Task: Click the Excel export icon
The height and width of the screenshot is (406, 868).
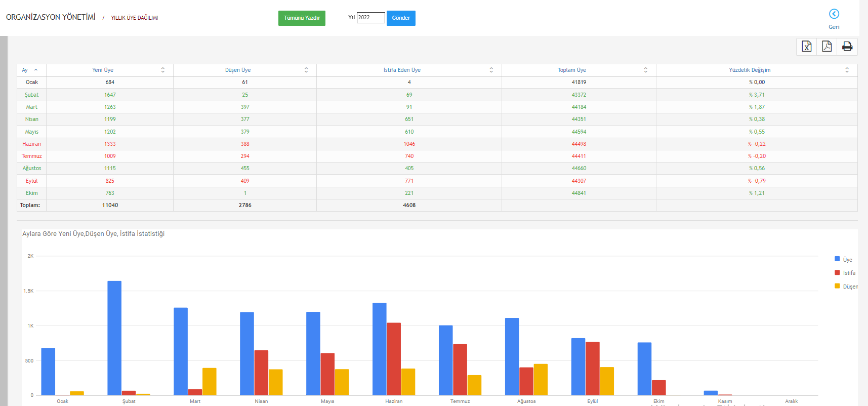Action: click(x=807, y=47)
